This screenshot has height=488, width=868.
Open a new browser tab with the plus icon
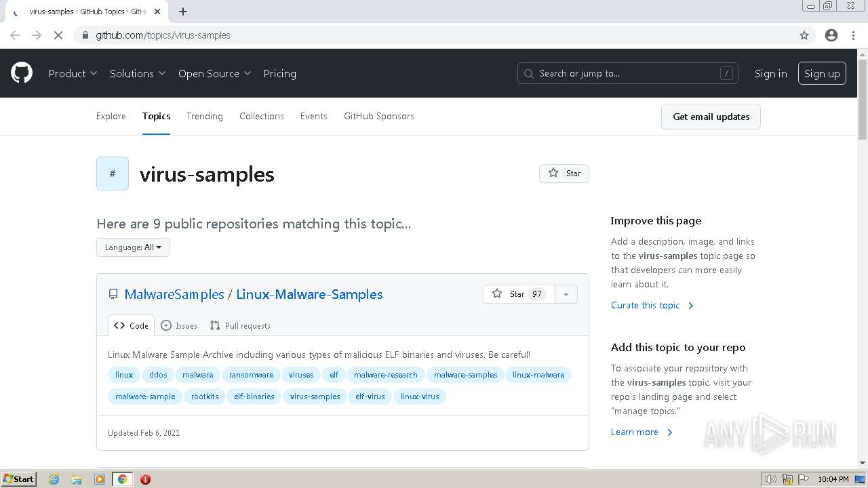(183, 12)
